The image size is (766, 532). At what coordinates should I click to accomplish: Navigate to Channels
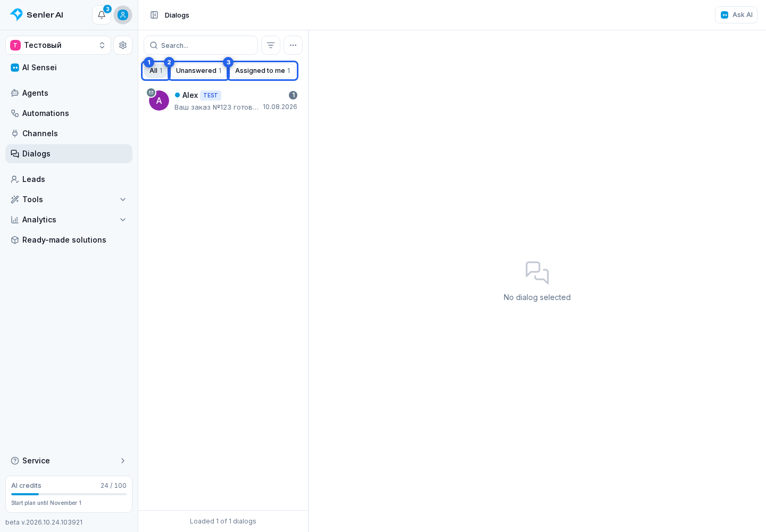[69, 134]
